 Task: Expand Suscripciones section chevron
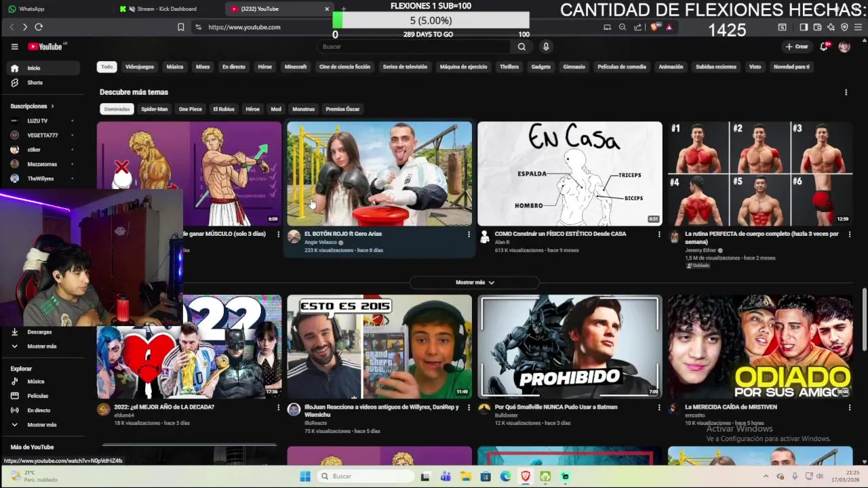tap(52, 106)
